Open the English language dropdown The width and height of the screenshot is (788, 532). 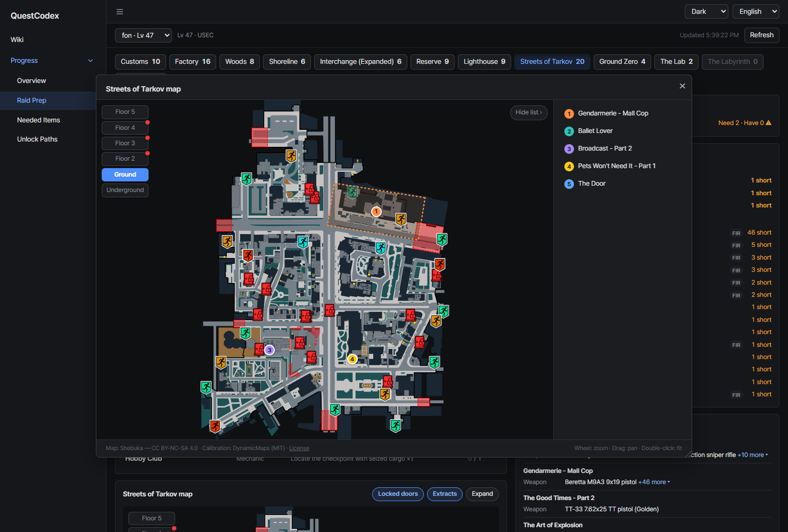[x=756, y=12]
